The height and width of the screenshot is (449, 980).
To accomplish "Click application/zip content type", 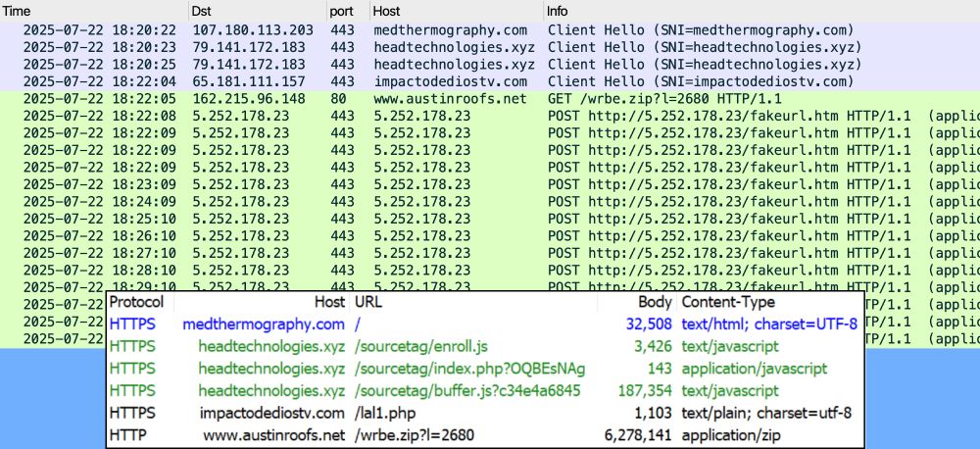I will click(731, 435).
